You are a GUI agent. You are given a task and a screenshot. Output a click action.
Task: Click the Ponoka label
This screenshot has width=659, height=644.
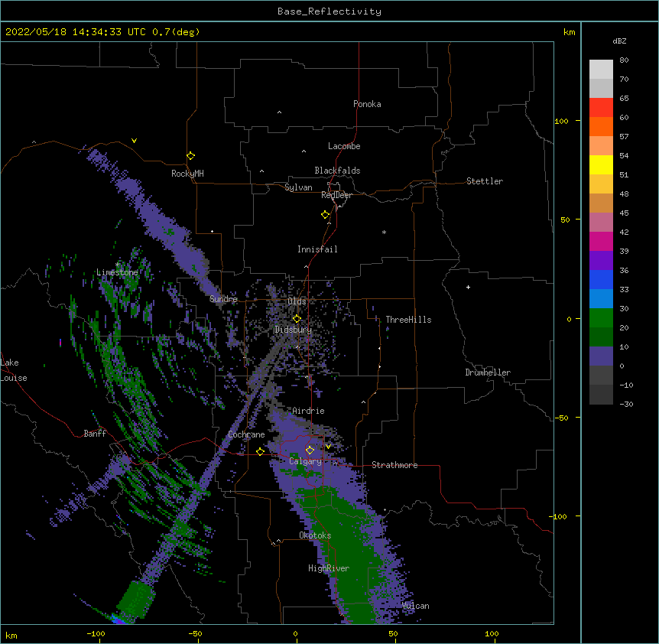367,104
